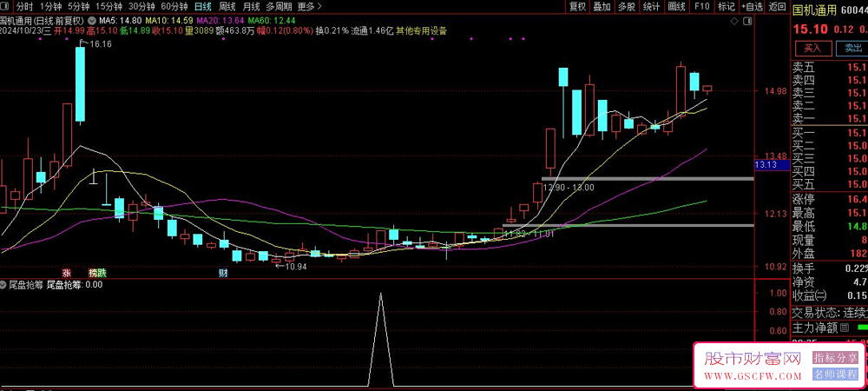Click the 卖五 ask level row

(x=830, y=68)
